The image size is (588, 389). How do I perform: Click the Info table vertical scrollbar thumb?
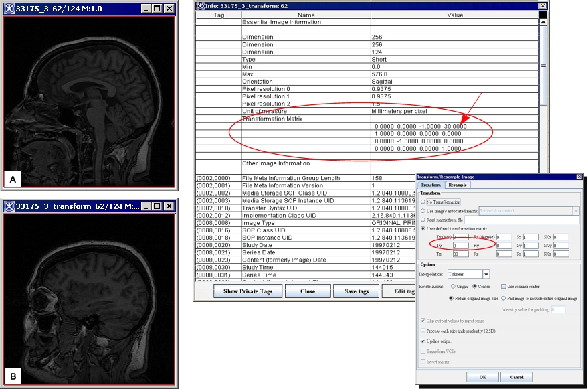[x=543, y=65]
